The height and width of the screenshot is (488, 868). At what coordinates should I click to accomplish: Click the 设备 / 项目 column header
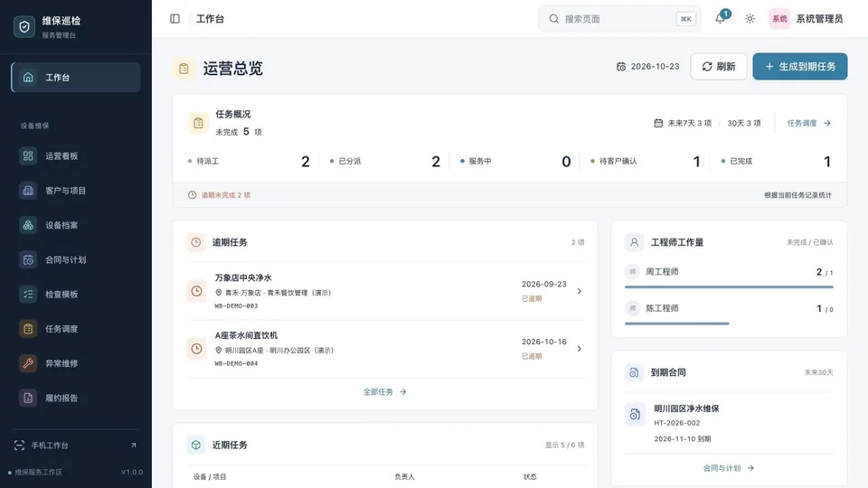(210, 477)
